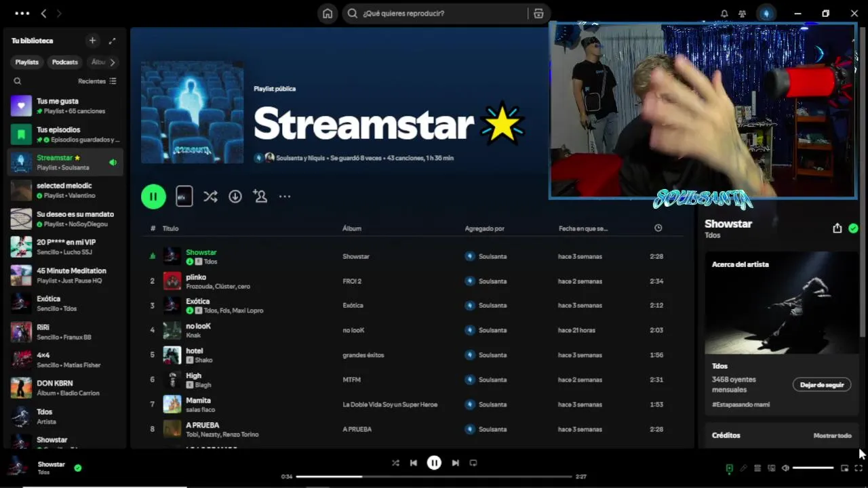Select track no looK by Knak
Image resolution: width=868 pixels, height=488 pixels.
pos(198,326)
